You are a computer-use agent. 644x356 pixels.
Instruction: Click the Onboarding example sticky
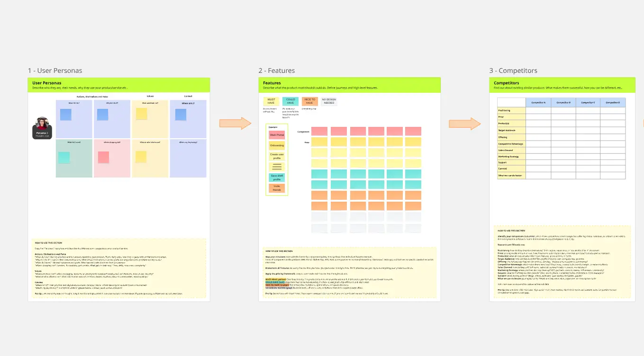pos(277,145)
